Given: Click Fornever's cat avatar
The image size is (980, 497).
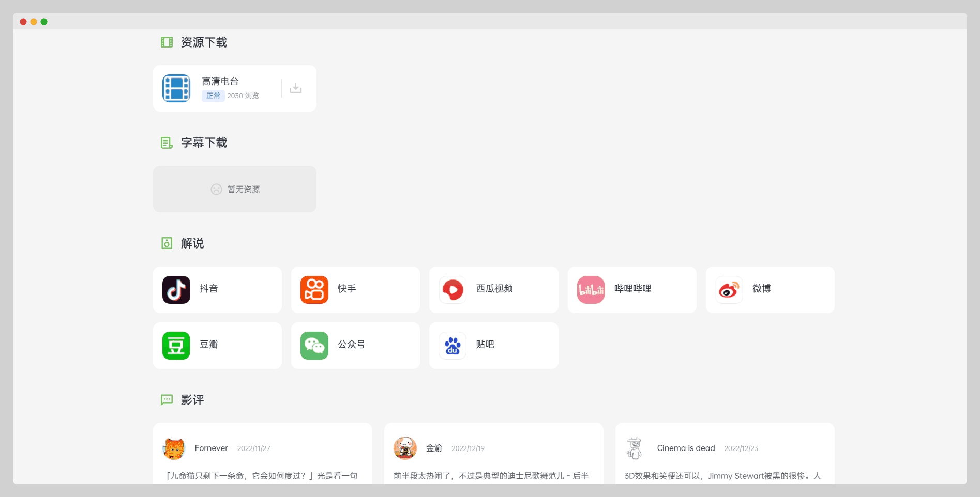Looking at the screenshot, I should coord(174,448).
